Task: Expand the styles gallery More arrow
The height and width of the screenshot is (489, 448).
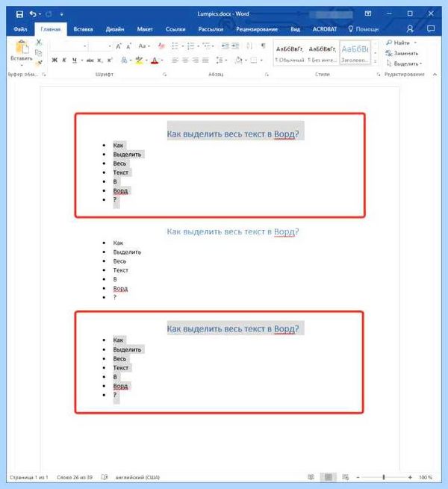Action: point(376,60)
